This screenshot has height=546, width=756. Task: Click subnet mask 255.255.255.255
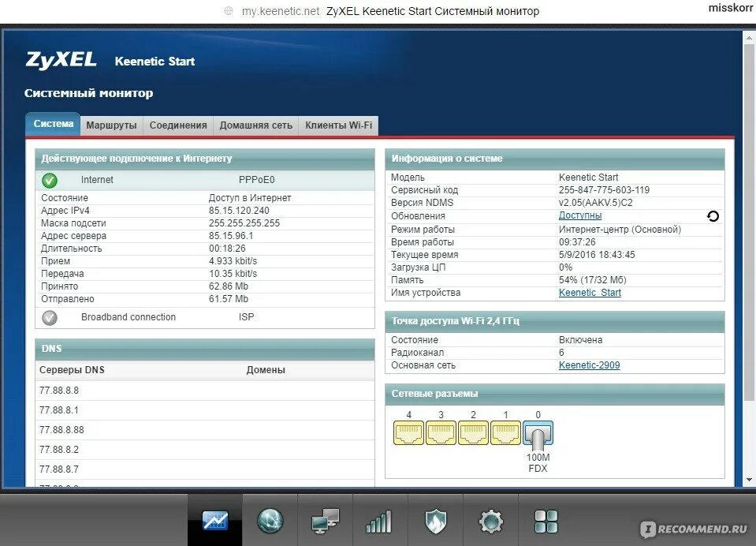coord(244,223)
